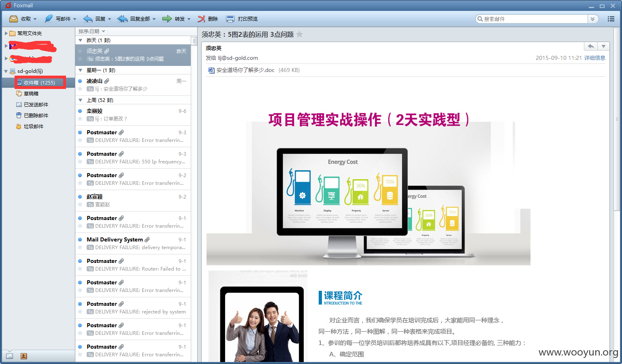
Task: Collapse the 星期一 (1 封) group
Action: click(80, 70)
